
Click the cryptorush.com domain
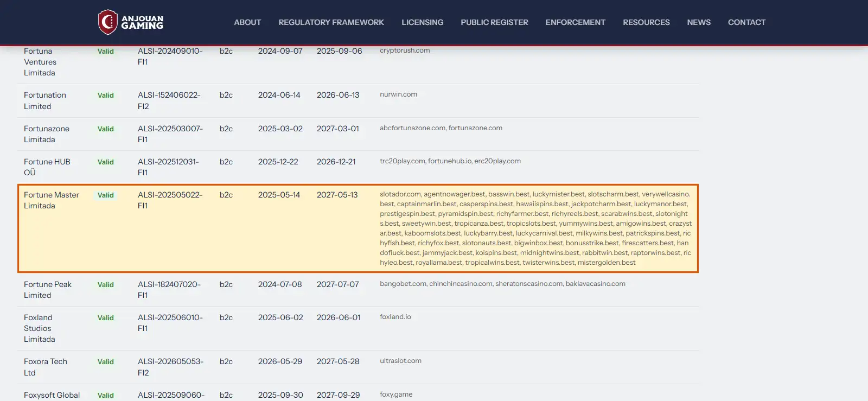point(405,50)
